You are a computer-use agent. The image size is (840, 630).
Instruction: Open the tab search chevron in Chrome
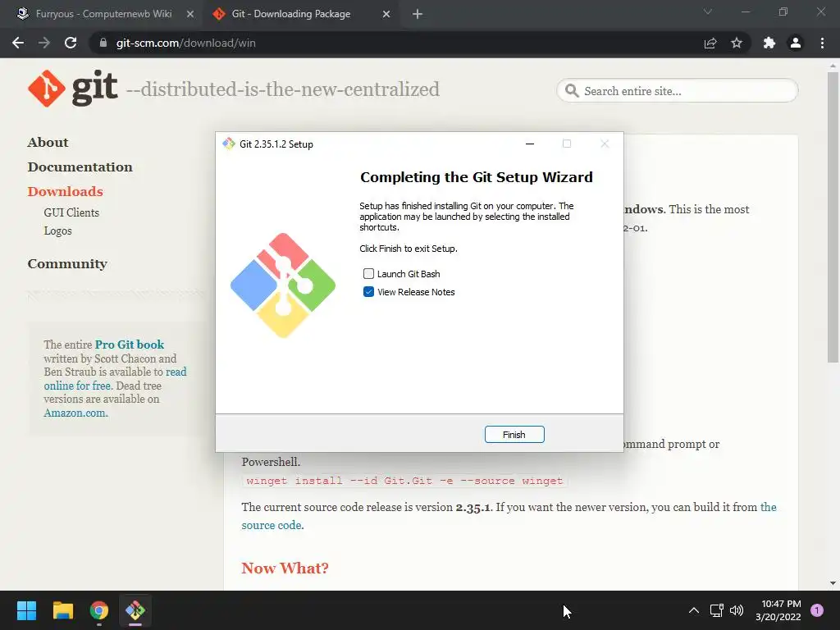[708, 11]
